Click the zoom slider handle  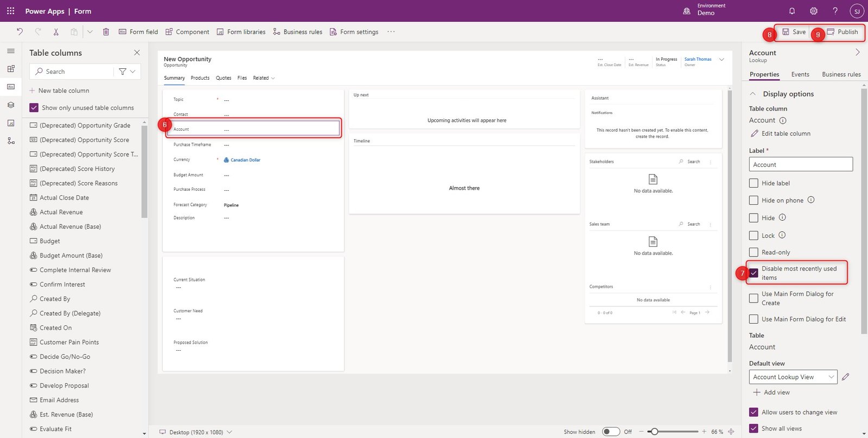654,432
